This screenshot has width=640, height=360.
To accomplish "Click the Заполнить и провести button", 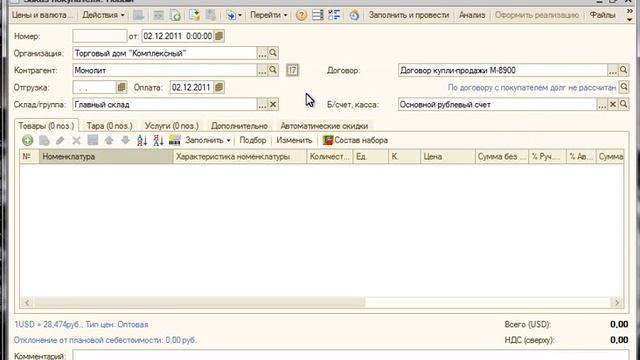I will [x=409, y=15].
